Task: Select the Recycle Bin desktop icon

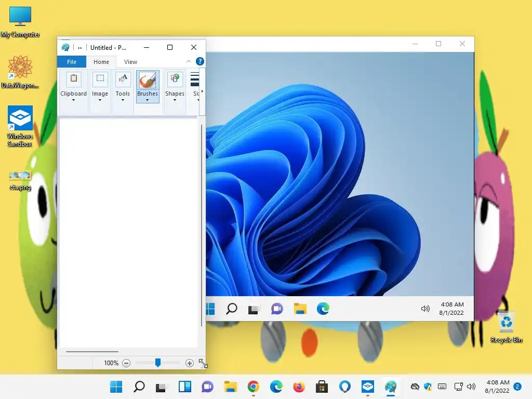Action: pyautogui.click(x=506, y=327)
